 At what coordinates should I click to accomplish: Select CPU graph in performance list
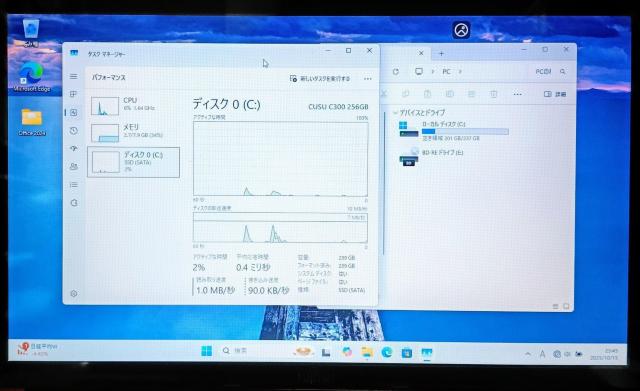point(133,105)
